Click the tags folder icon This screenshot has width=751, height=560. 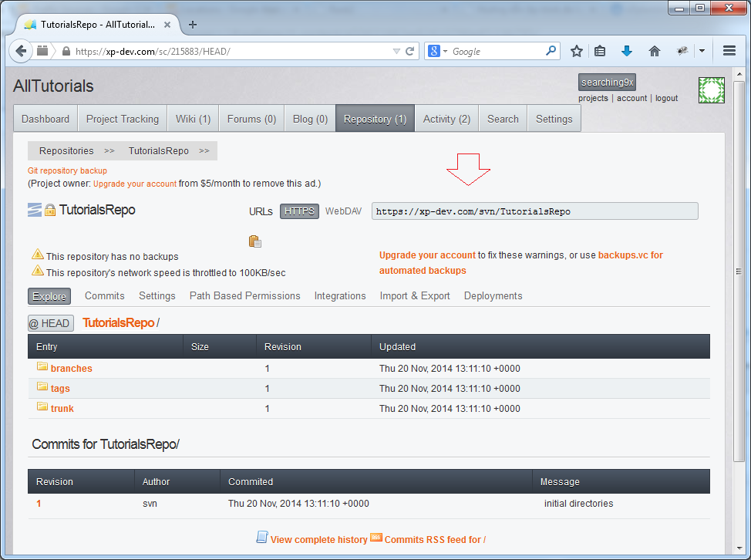click(42, 386)
